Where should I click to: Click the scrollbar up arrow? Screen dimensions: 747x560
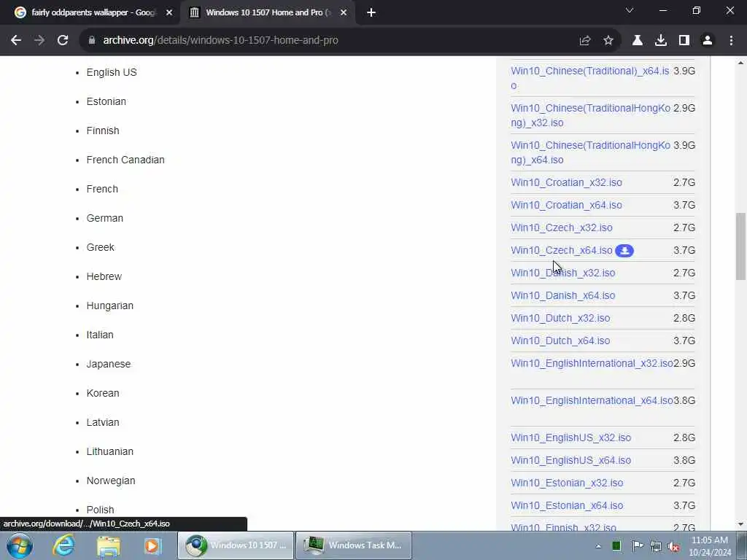(740, 63)
